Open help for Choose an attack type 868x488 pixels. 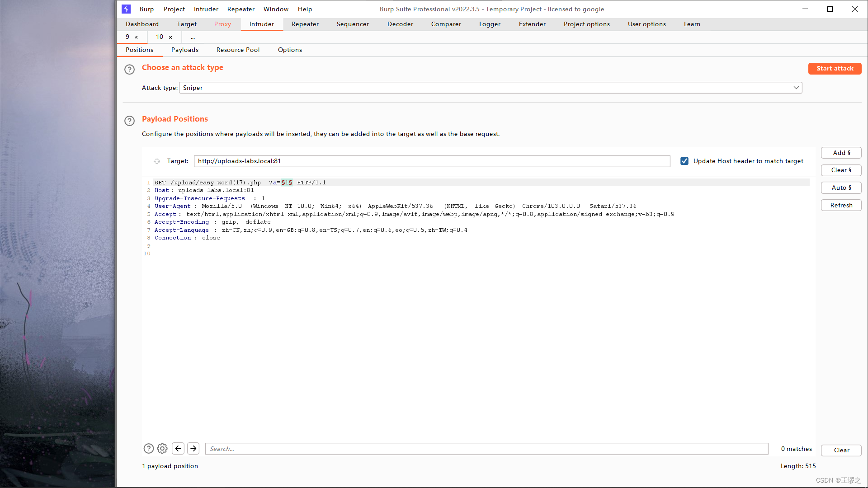pos(129,69)
